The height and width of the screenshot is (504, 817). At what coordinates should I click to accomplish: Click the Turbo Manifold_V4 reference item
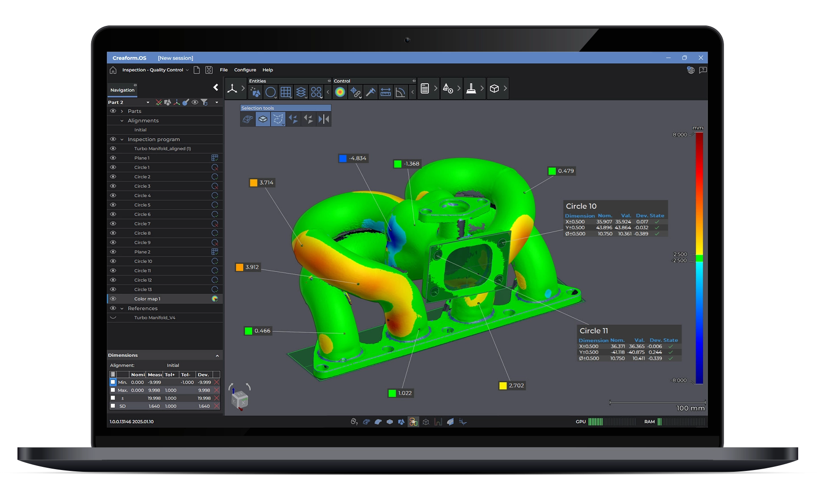point(155,318)
